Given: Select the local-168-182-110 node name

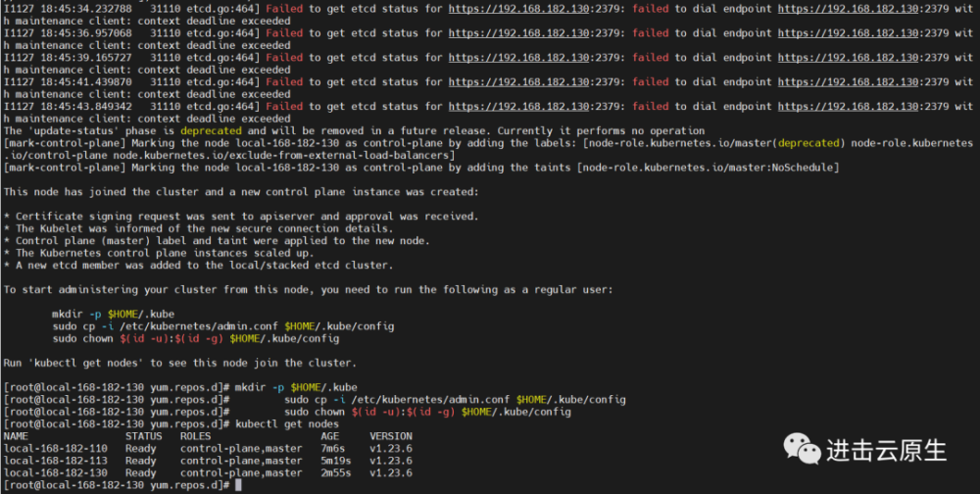Looking at the screenshot, I should click(x=56, y=448).
